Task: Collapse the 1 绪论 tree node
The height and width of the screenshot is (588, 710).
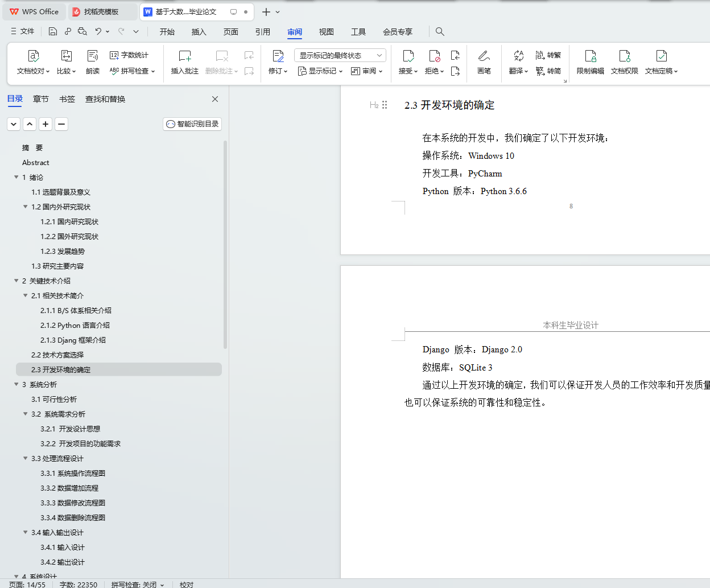Action: pos(16,177)
